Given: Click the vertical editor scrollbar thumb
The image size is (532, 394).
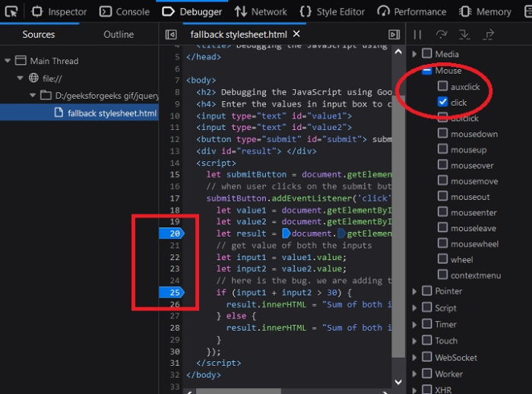Looking at the screenshot, I should click(398, 227).
